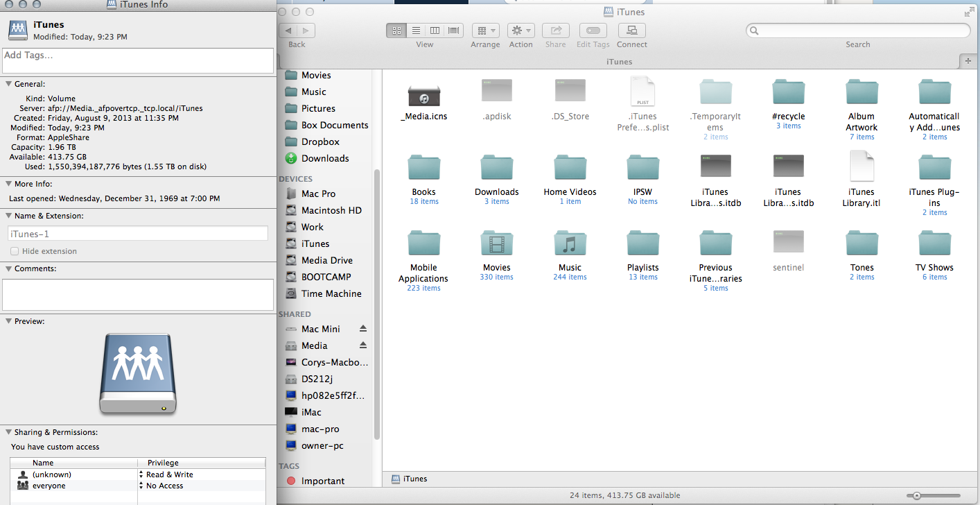This screenshot has width=980, height=505.
Task: Select BOOTCAMP volume in sidebar
Action: [x=326, y=277]
